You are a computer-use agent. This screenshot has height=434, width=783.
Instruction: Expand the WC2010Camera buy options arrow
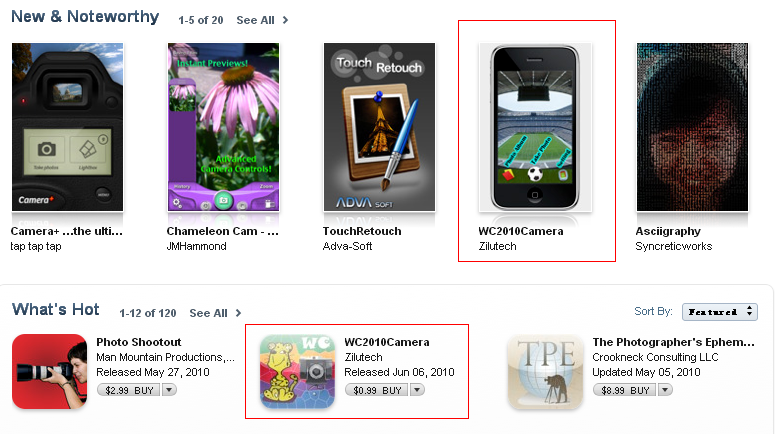click(x=417, y=390)
